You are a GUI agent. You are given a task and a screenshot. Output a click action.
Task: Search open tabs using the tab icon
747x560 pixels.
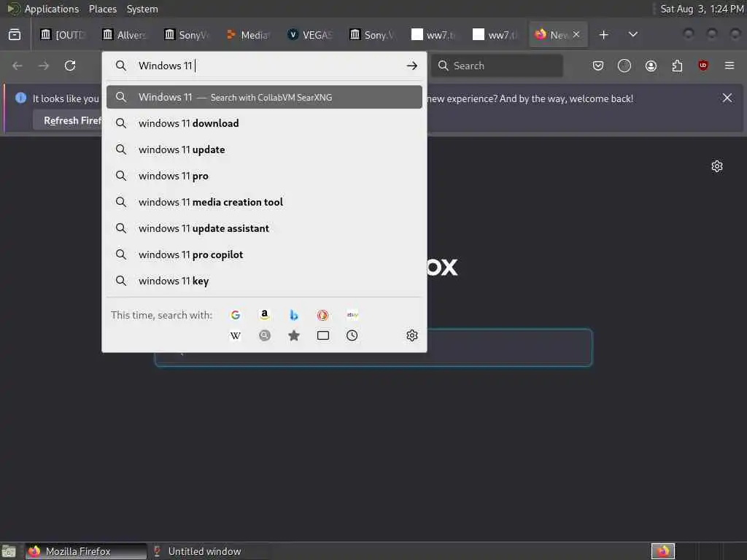point(323,335)
